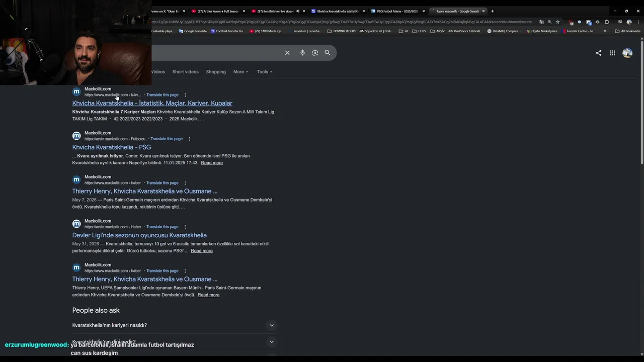Open more options for 'Khvicha Kvaratskhelia - PSG' result
This screenshot has width=644, height=362.
(189, 139)
